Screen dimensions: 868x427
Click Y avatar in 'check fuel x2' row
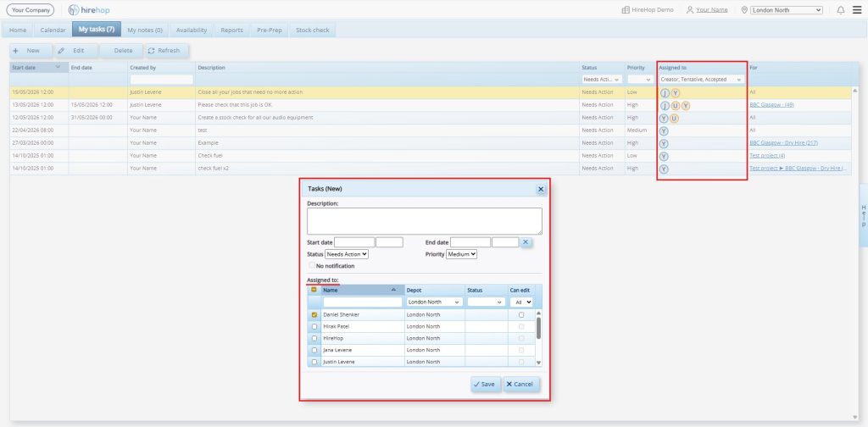click(x=664, y=169)
